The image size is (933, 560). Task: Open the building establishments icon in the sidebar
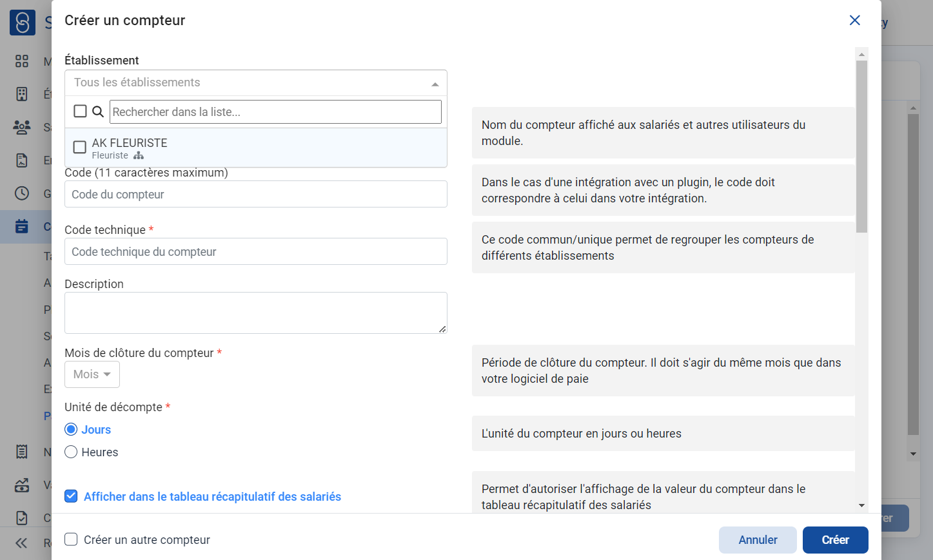pyautogui.click(x=22, y=94)
